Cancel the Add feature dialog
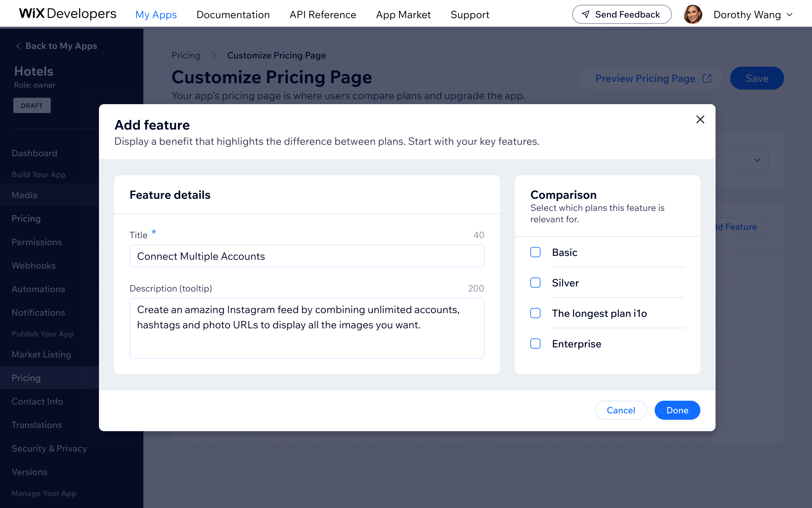The image size is (812, 508). (621, 410)
